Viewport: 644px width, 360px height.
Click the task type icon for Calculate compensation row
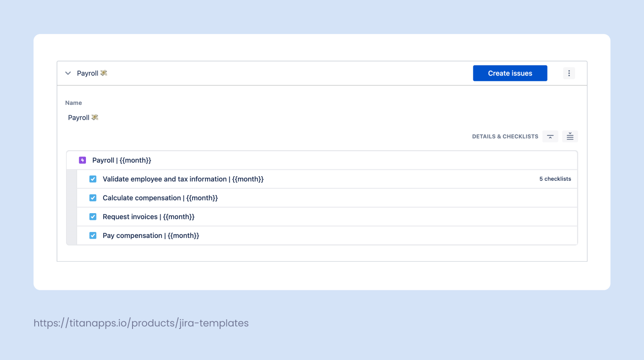pyautogui.click(x=93, y=198)
